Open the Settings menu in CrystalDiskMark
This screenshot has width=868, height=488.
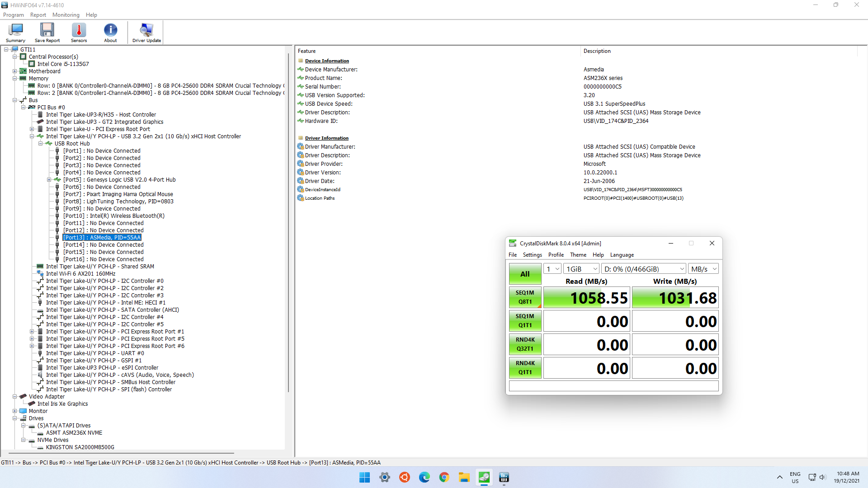pyautogui.click(x=532, y=255)
